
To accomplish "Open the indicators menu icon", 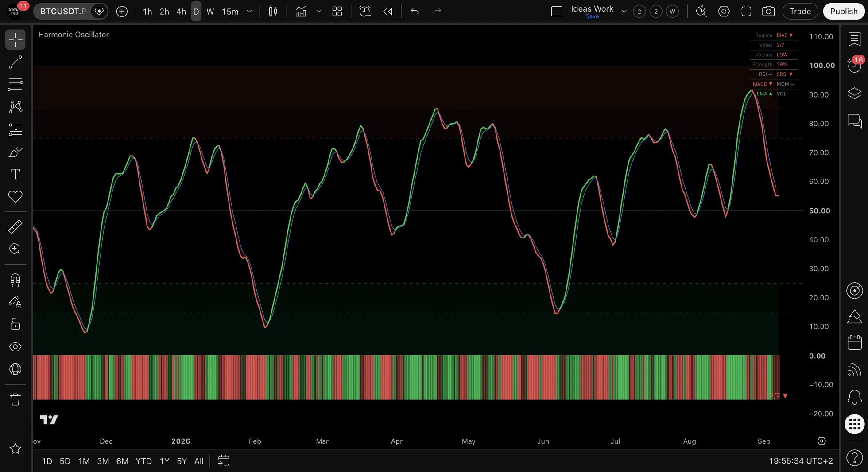I will (x=301, y=12).
